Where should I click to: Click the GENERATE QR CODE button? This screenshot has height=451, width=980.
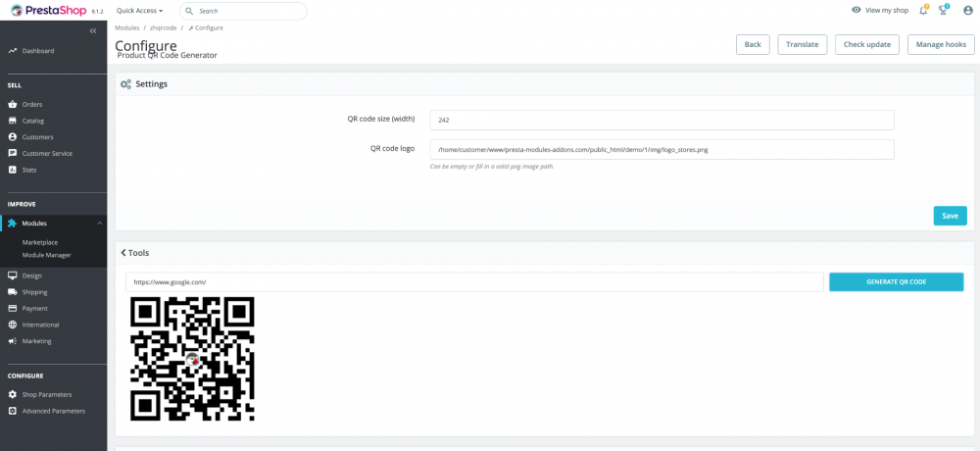pyautogui.click(x=897, y=282)
